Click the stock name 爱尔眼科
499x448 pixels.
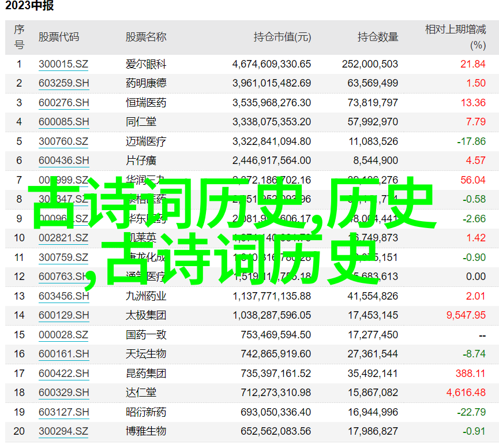tap(146, 64)
